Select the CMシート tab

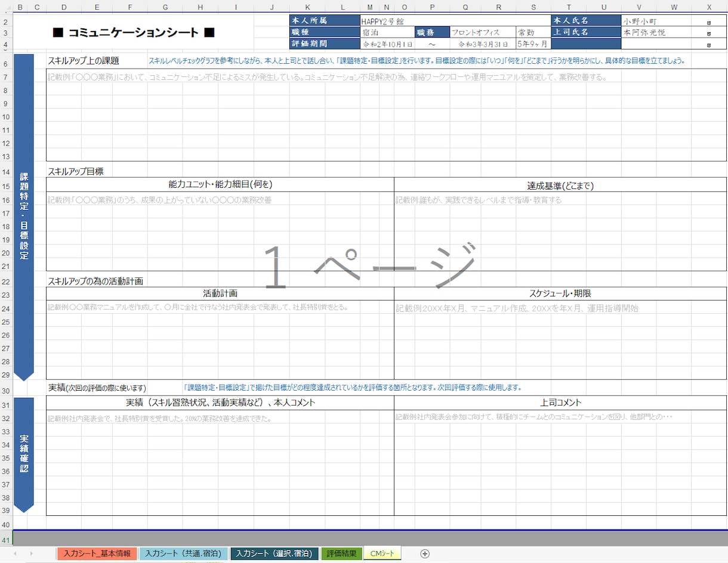382,553
